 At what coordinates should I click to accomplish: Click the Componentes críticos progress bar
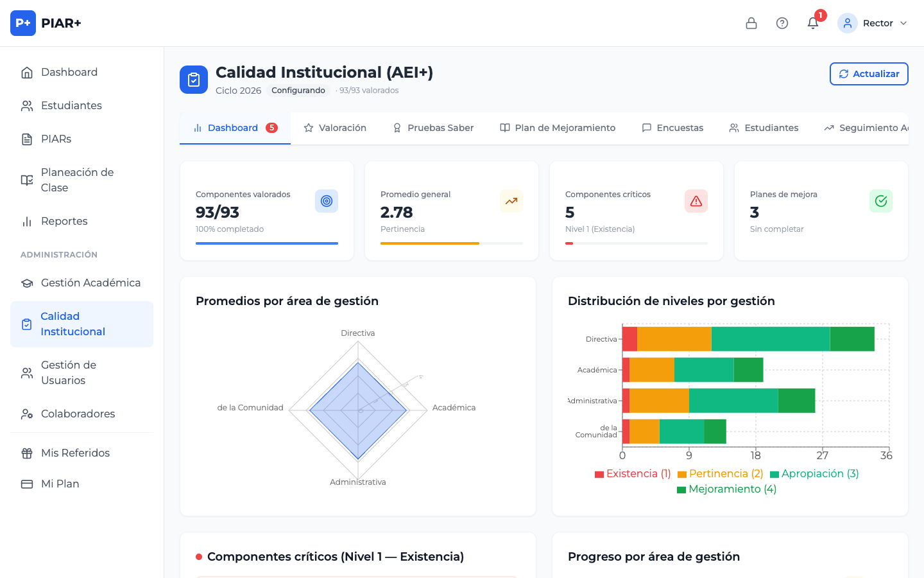[637, 243]
